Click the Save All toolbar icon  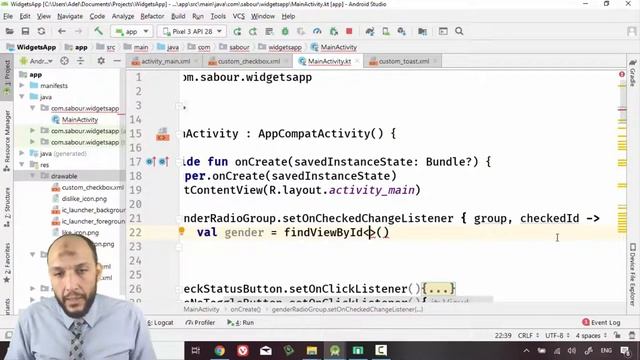[x=25, y=31]
